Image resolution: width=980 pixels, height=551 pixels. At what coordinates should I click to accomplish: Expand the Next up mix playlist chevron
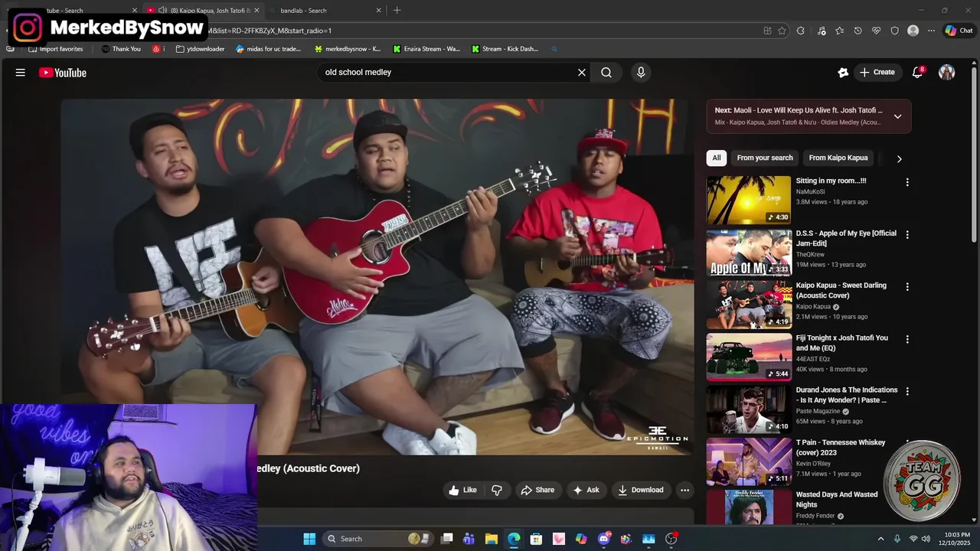897,116
